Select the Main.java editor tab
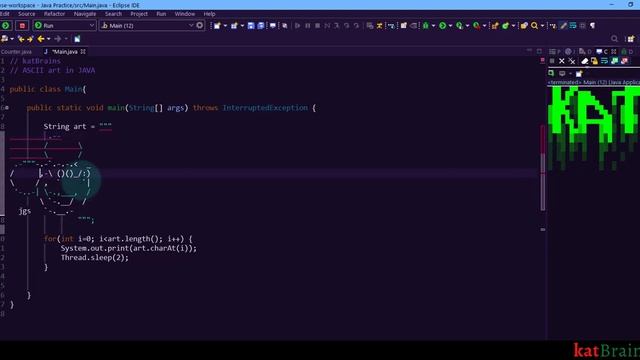640x360 pixels. click(64, 52)
